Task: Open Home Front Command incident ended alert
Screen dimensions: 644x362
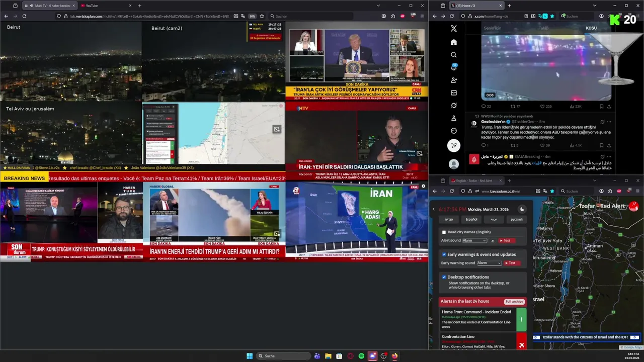Action: click(x=483, y=320)
